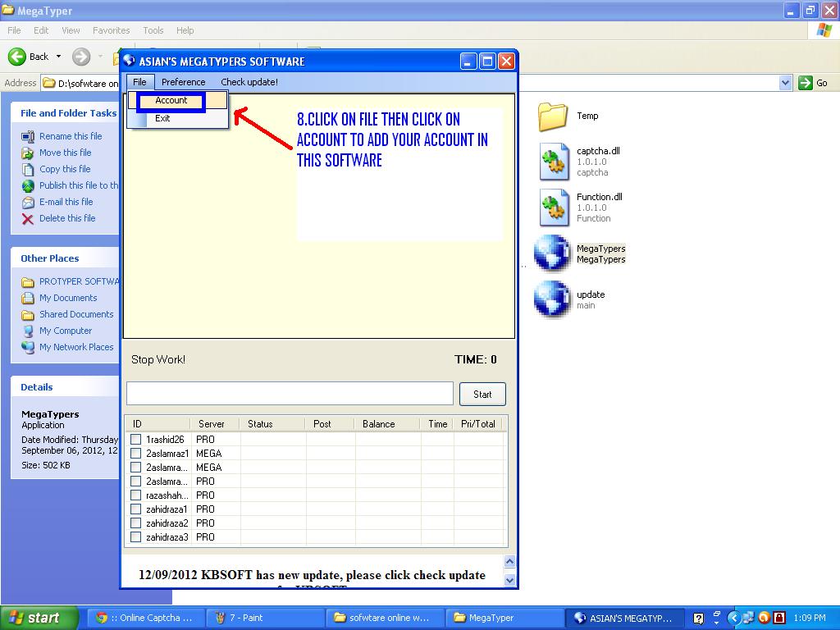Image resolution: width=840 pixels, height=630 pixels.
Task: Open the Back history dropdown arrow
Action: click(x=58, y=57)
